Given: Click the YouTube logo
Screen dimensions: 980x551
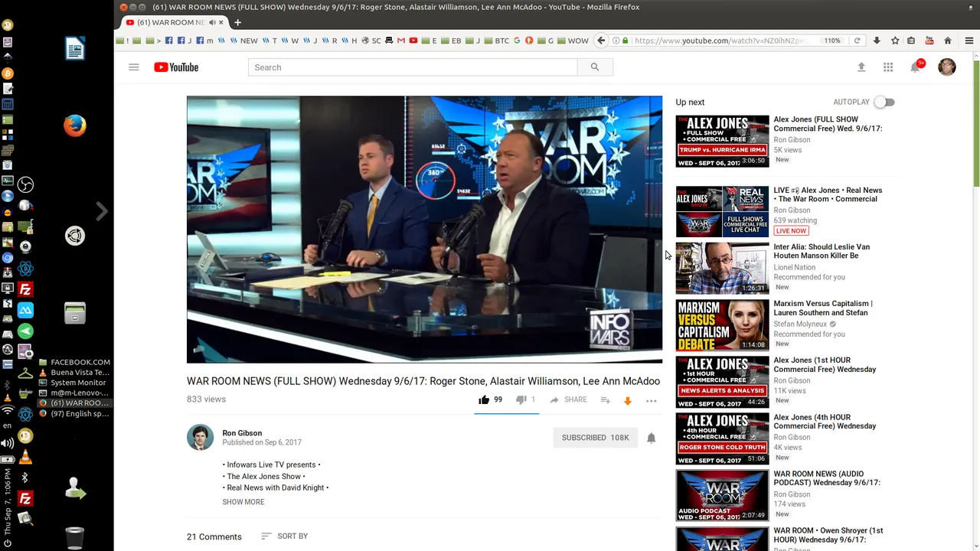Looking at the screenshot, I should click(176, 67).
